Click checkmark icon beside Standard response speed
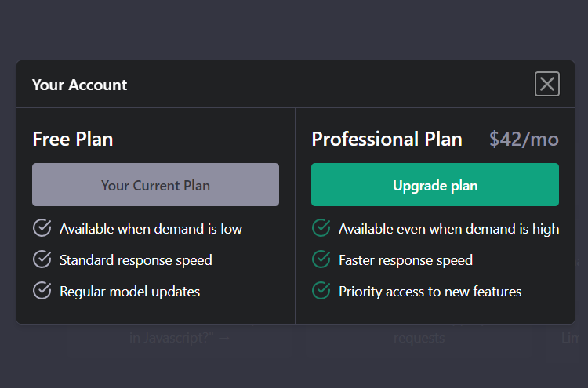The width and height of the screenshot is (588, 388). coord(42,259)
